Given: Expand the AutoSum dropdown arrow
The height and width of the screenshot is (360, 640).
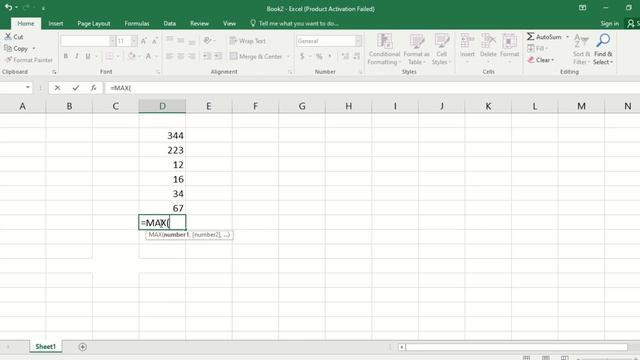Looking at the screenshot, I should point(567,37).
